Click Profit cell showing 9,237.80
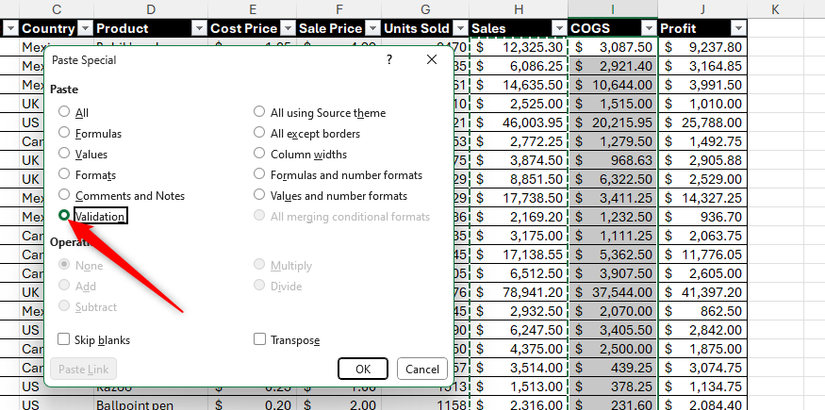This screenshot has width=825, height=410. pyautogui.click(x=702, y=47)
